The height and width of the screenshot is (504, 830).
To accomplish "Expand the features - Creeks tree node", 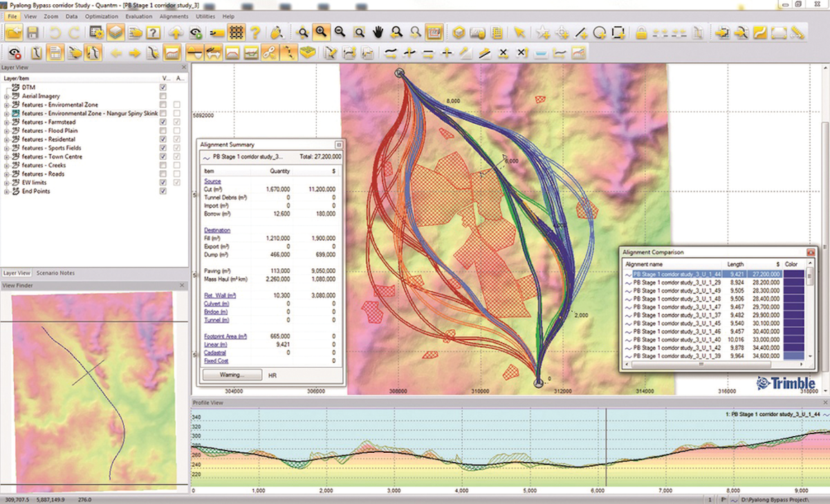I will click(x=7, y=165).
